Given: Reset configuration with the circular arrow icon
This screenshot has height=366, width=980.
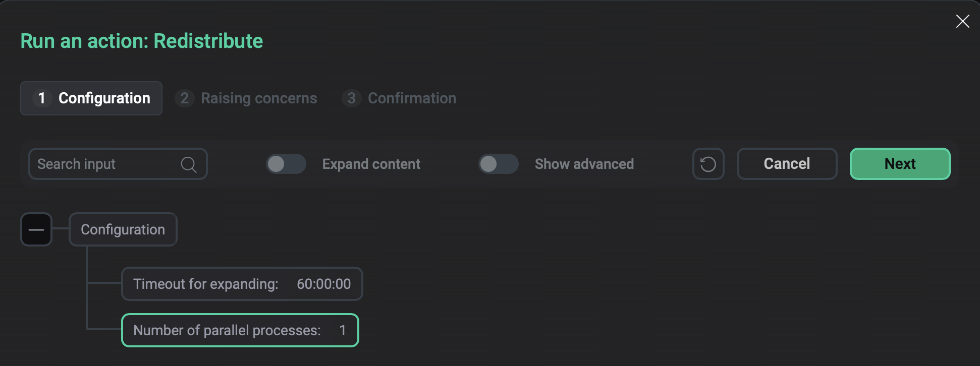Looking at the screenshot, I should tap(708, 164).
